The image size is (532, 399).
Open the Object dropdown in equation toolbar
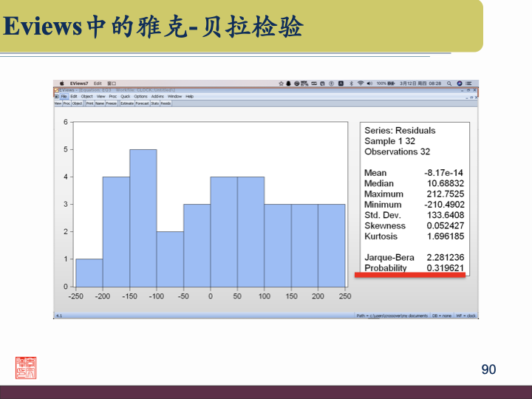click(x=78, y=103)
